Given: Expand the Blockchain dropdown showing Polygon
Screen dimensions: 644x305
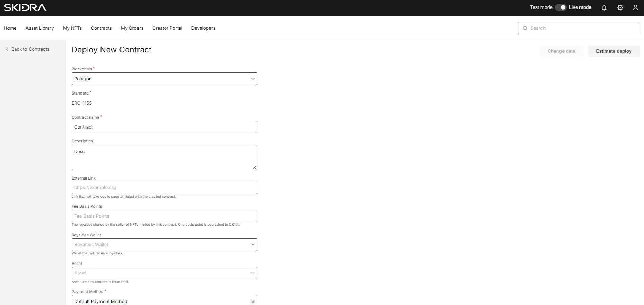Looking at the screenshot, I should pyautogui.click(x=164, y=79).
